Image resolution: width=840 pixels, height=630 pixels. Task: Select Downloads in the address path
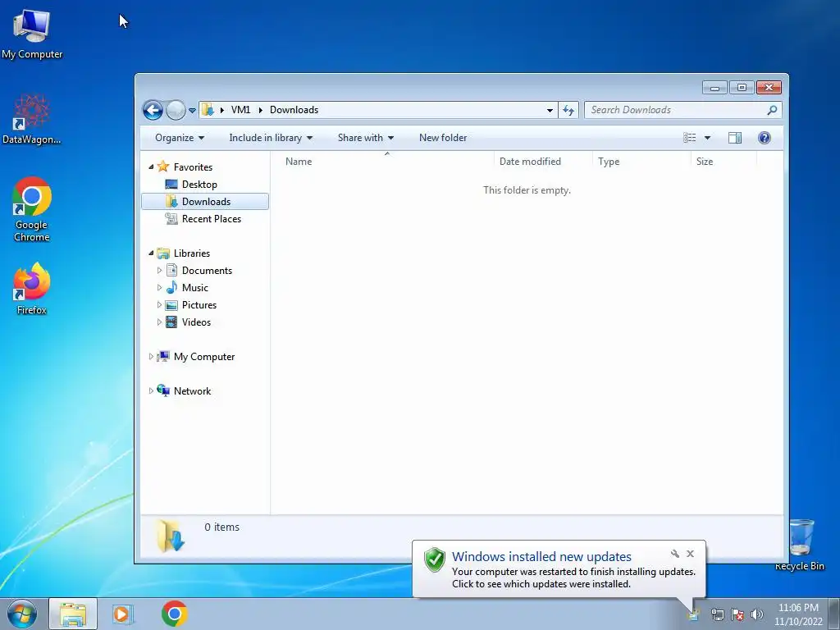pyautogui.click(x=294, y=110)
